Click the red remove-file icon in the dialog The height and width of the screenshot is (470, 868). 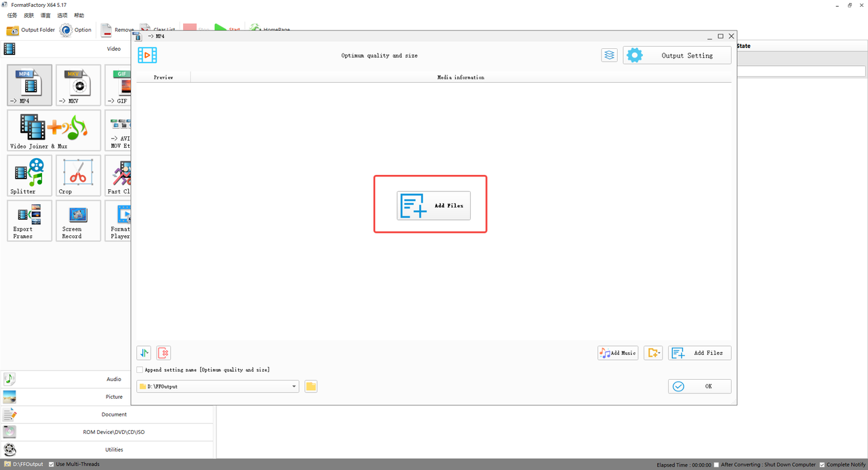[163, 353]
